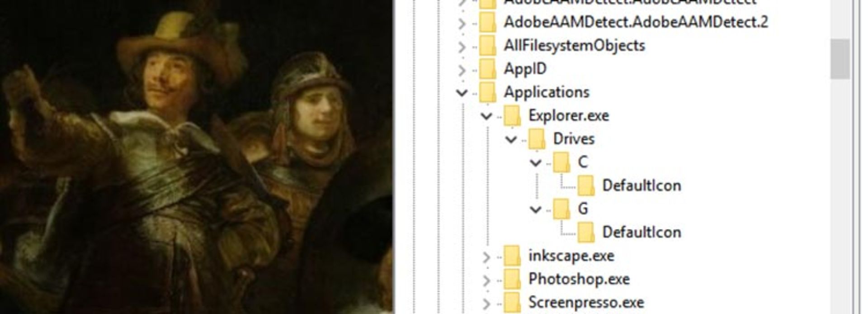This screenshot has height=314, width=868.
Task: Click the folder icon beside AppID
Action: pyautogui.click(x=488, y=69)
